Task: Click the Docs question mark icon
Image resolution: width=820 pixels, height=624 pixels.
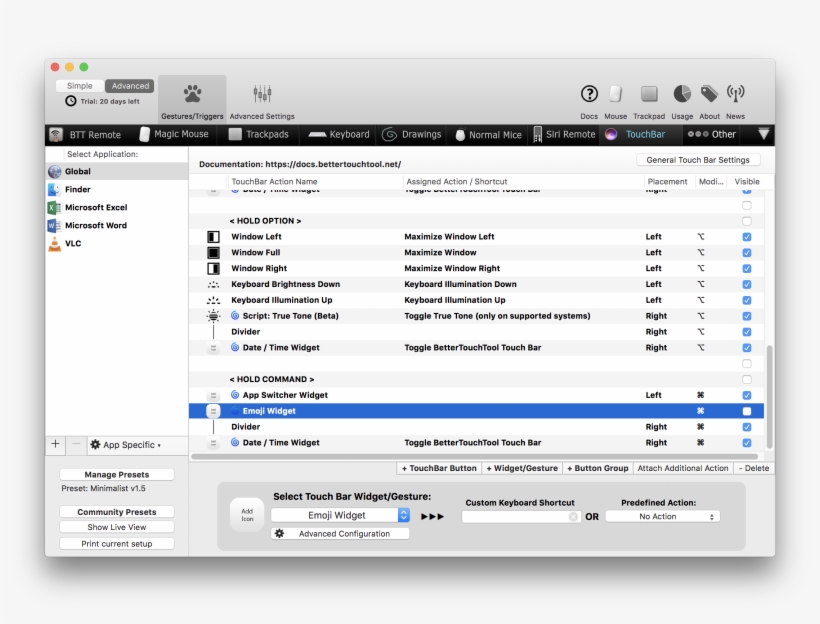Action: [589, 94]
